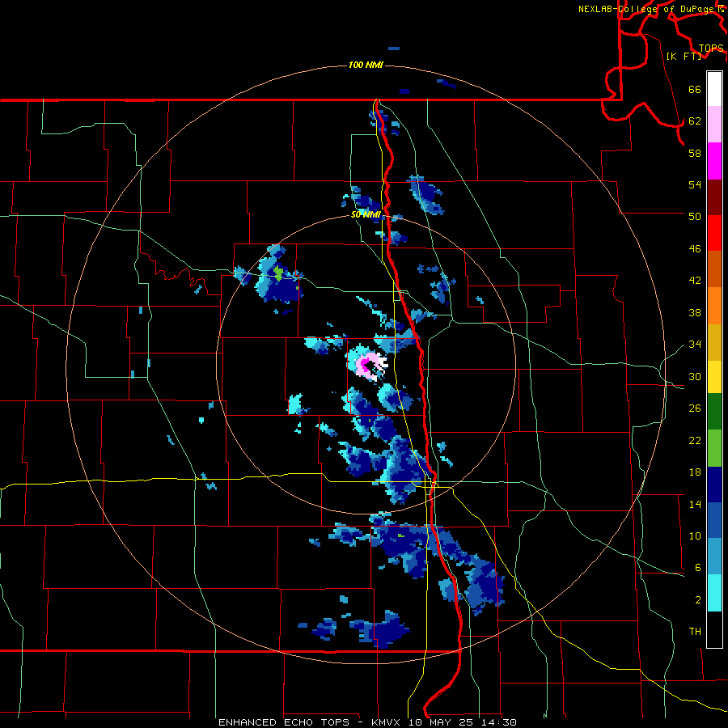The width and height of the screenshot is (728, 728).
Task: Click the legend value 18
Action: tap(695, 472)
